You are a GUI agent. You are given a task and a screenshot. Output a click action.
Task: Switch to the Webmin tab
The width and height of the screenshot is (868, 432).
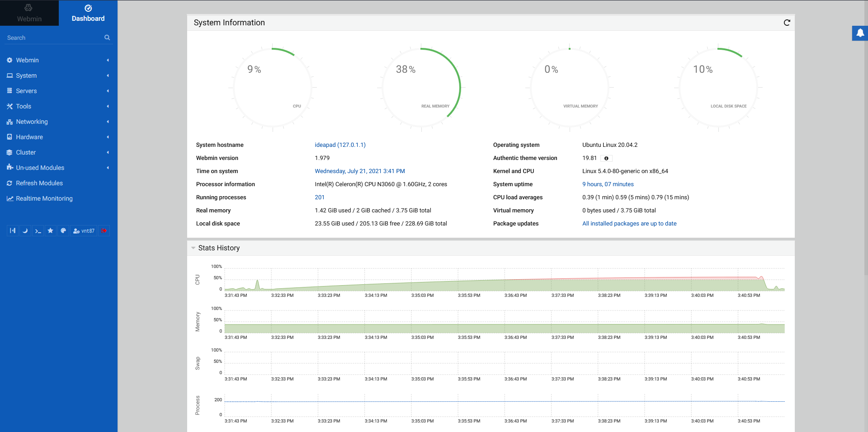pos(29,13)
